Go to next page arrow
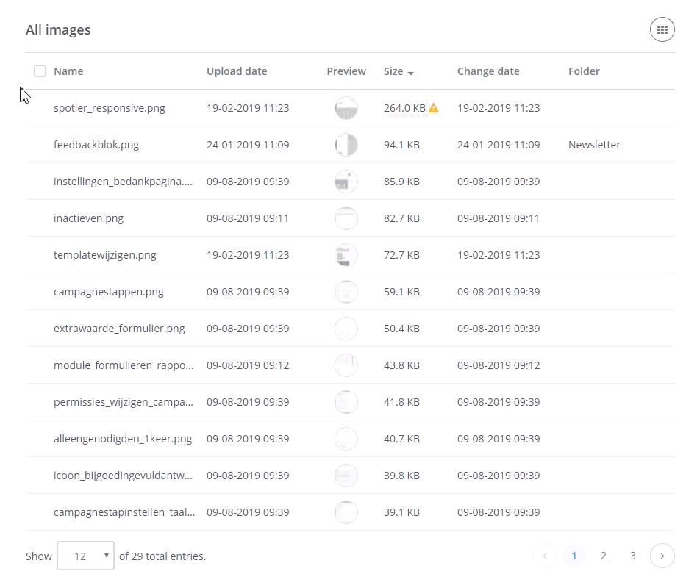The image size is (700, 588). point(662,556)
